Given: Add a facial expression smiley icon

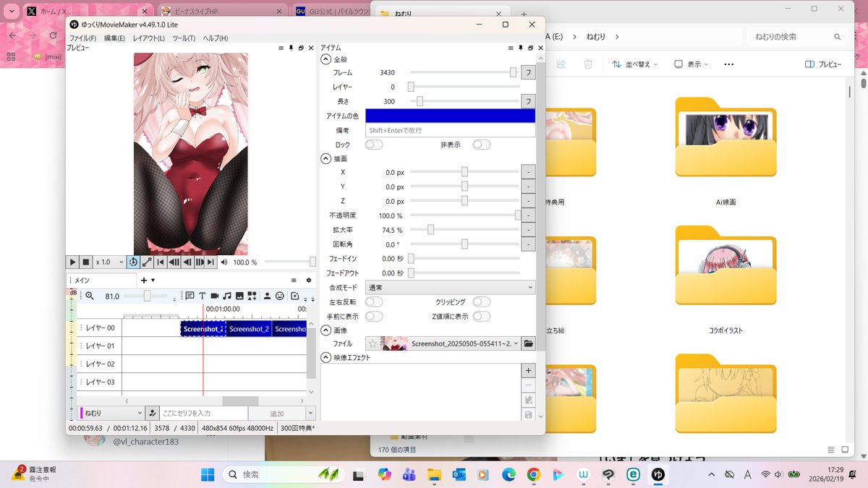Looking at the screenshot, I should (280, 296).
